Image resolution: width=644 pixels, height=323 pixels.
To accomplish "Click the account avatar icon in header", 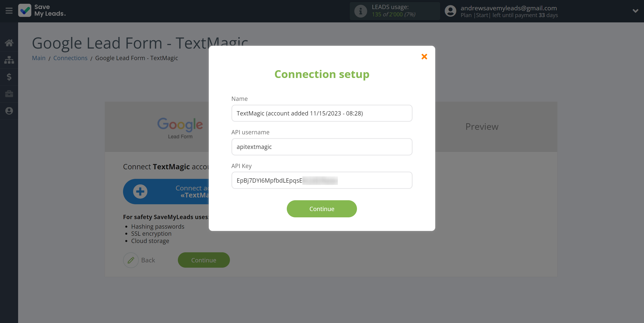I will [450, 11].
